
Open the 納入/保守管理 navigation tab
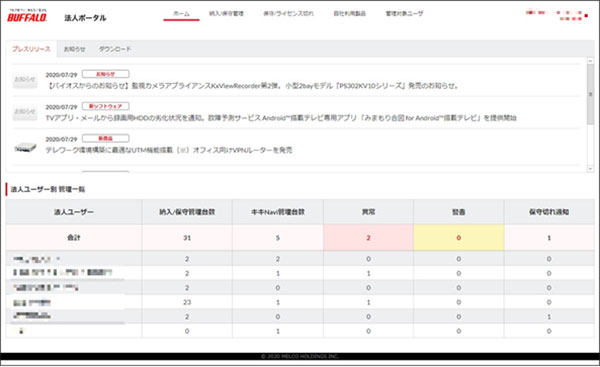226,13
